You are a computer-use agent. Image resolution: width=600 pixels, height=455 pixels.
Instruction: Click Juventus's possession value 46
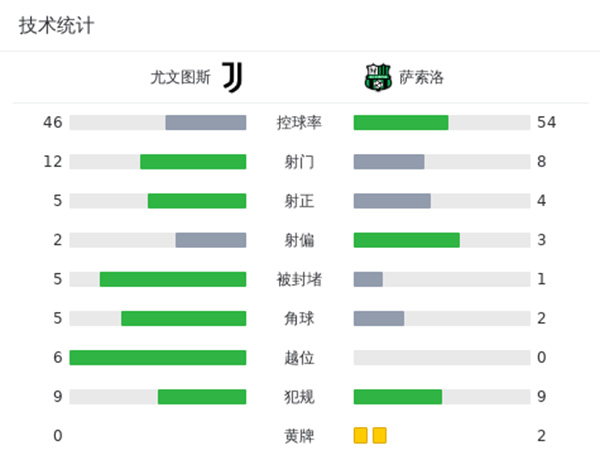[53, 123]
